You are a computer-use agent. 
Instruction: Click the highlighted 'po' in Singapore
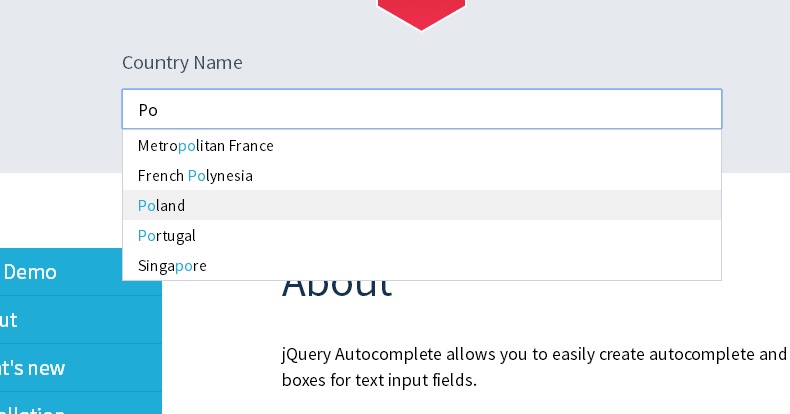pyautogui.click(x=184, y=266)
